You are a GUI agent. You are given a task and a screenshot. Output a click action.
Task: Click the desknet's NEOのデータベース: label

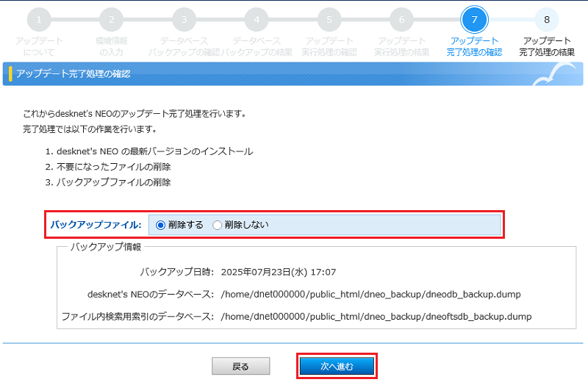151,295
